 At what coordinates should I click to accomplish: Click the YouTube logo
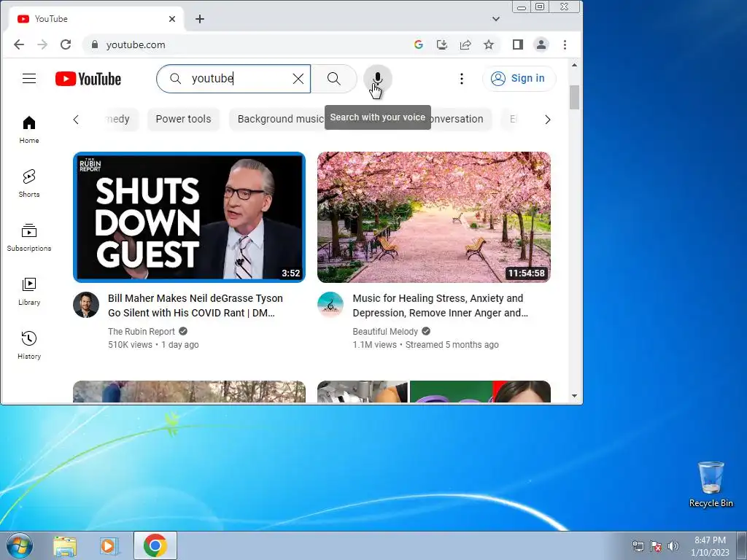point(88,79)
